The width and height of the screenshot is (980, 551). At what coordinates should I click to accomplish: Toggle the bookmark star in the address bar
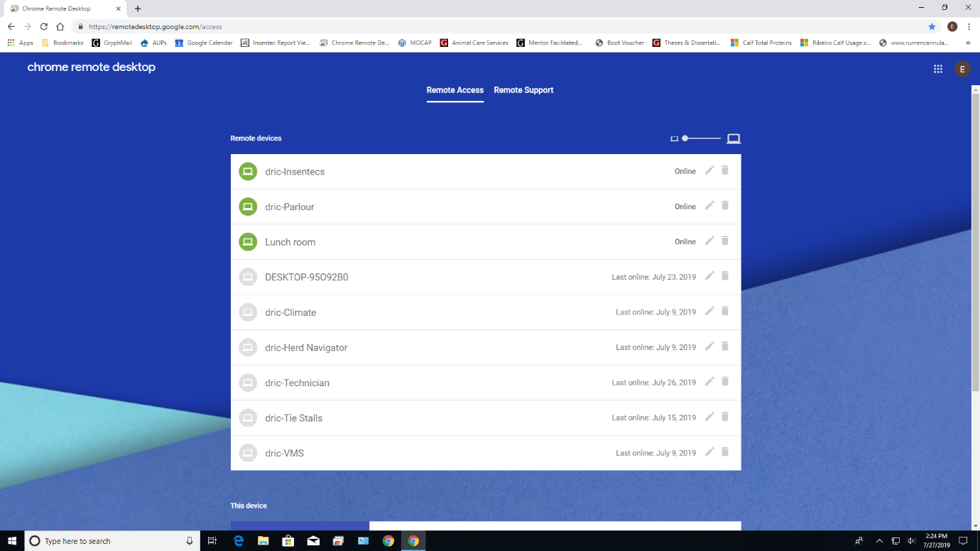[x=932, y=26]
